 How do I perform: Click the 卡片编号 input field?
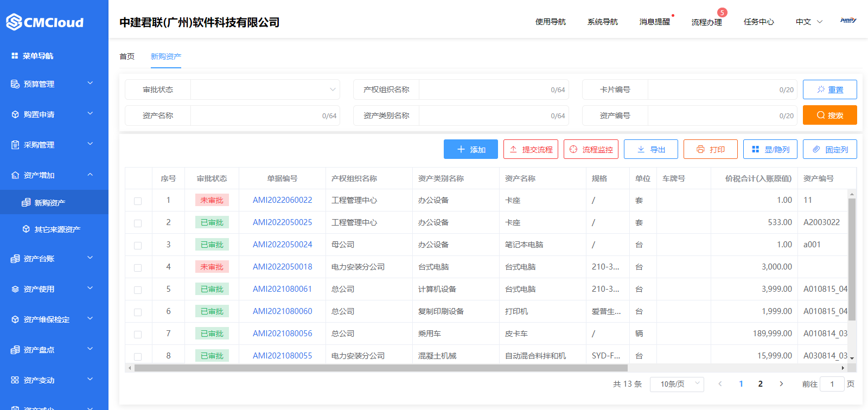point(723,89)
